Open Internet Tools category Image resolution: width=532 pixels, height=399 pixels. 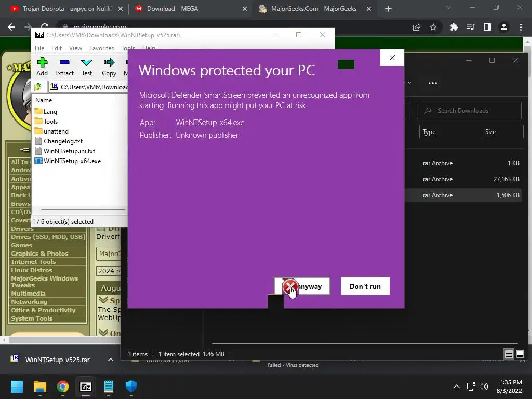pos(33,262)
